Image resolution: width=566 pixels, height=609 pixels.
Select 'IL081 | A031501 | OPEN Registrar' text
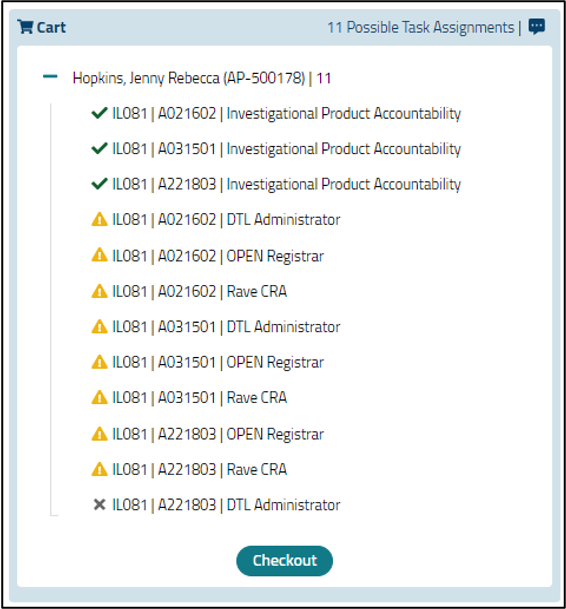click(218, 362)
